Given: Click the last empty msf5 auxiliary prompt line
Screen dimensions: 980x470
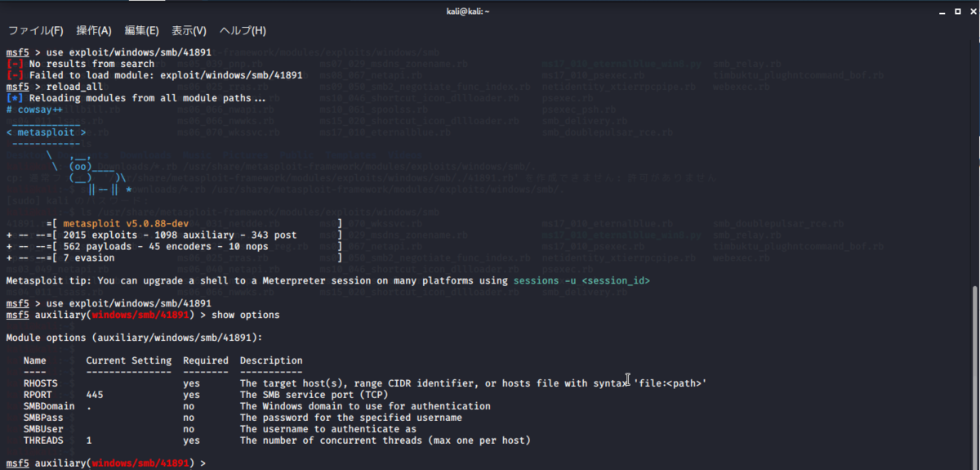Looking at the screenshot, I should pyautogui.click(x=106, y=463).
